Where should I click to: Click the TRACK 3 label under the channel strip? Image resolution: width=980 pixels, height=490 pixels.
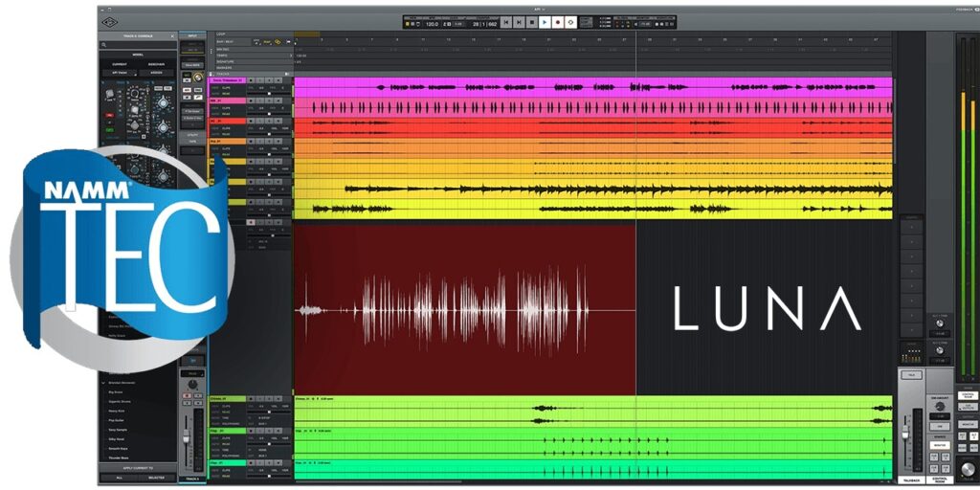click(191, 479)
